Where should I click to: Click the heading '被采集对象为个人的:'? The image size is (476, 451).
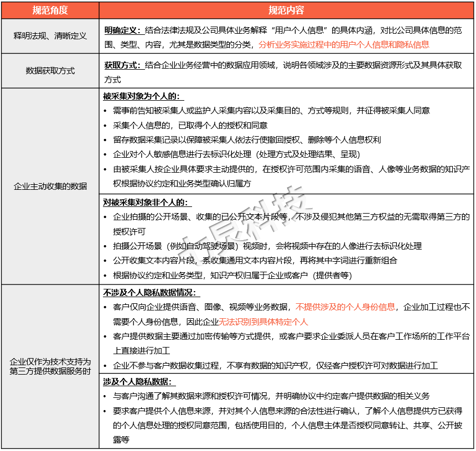point(143,96)
